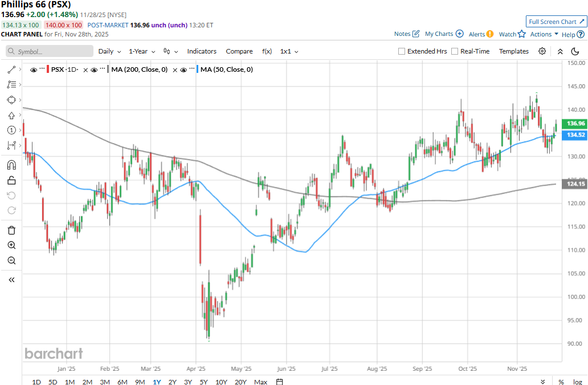The image size is (588, 385).
Task: Click the lock drawings icon
Action: pyautogui.click(x=11, y=181)
